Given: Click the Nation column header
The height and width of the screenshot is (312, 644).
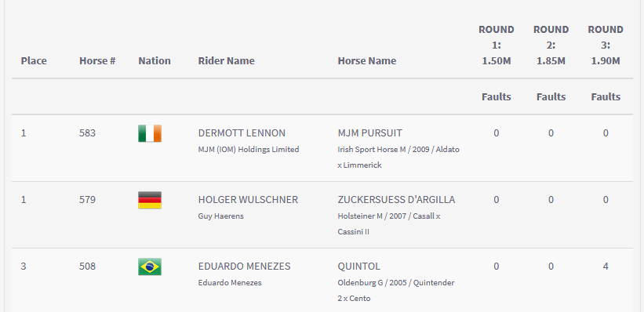Looking at the screenshot, I should pyautogui.click(x=155, y=61).
